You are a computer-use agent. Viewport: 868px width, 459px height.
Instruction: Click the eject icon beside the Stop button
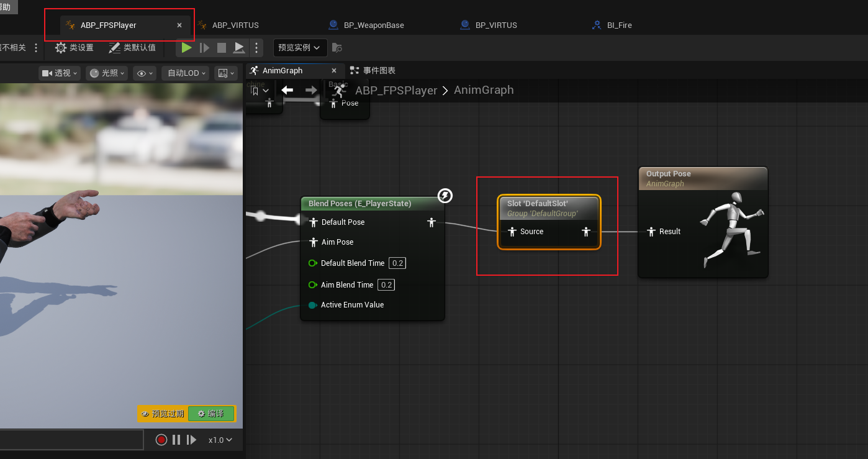239,47
